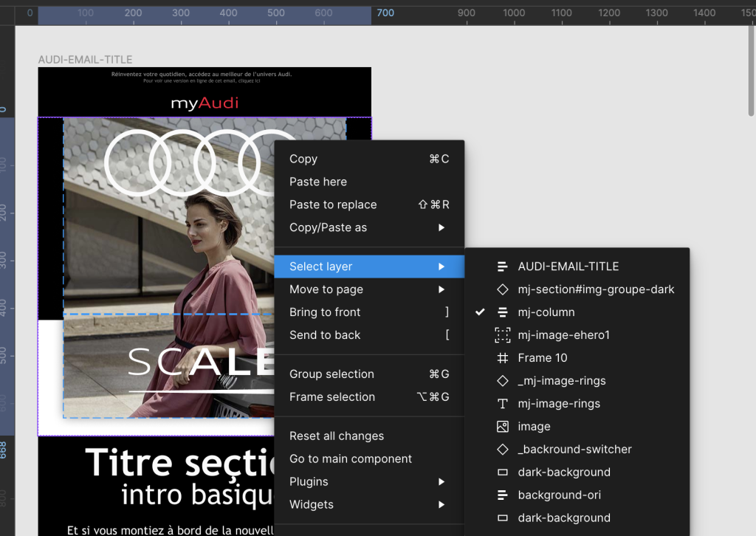756x536 pixels.
Task: Select the checked mj-column layer
Action: (x=546, y=312)
